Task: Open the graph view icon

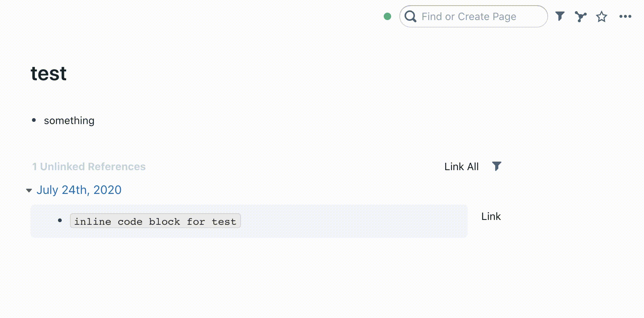Action: tap(580, 16)
